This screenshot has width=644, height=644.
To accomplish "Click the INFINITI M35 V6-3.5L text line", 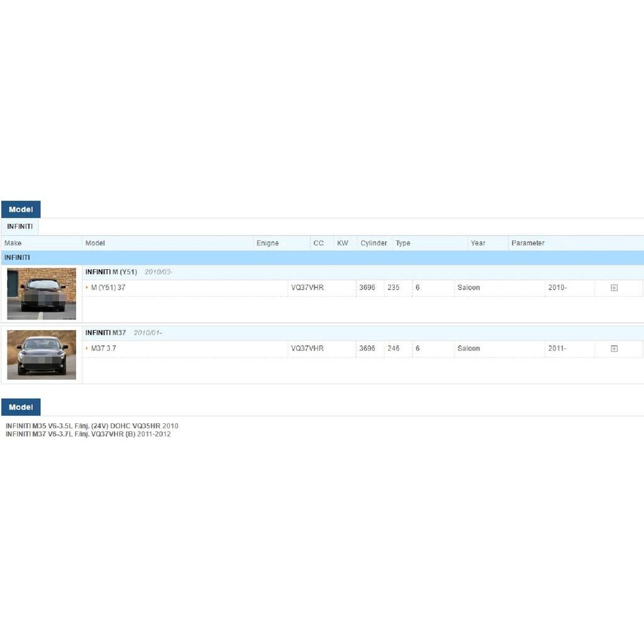I will [92, 426].
